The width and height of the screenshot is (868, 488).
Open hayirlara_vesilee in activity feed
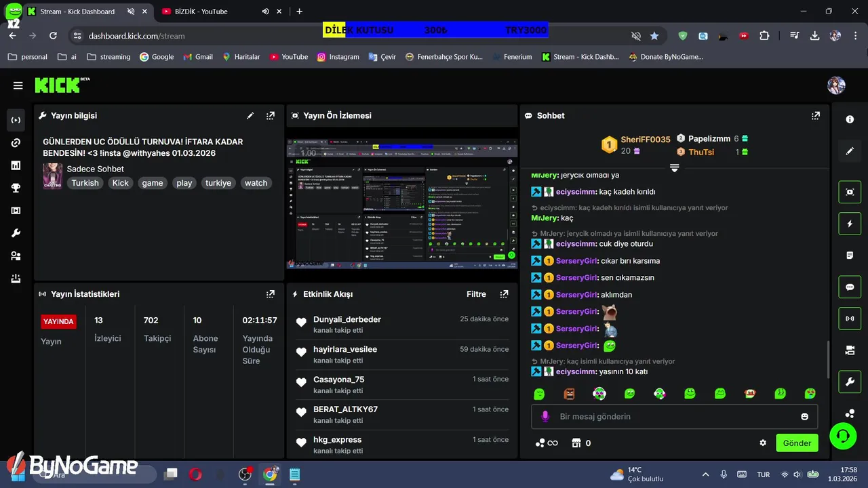(345, 349)
